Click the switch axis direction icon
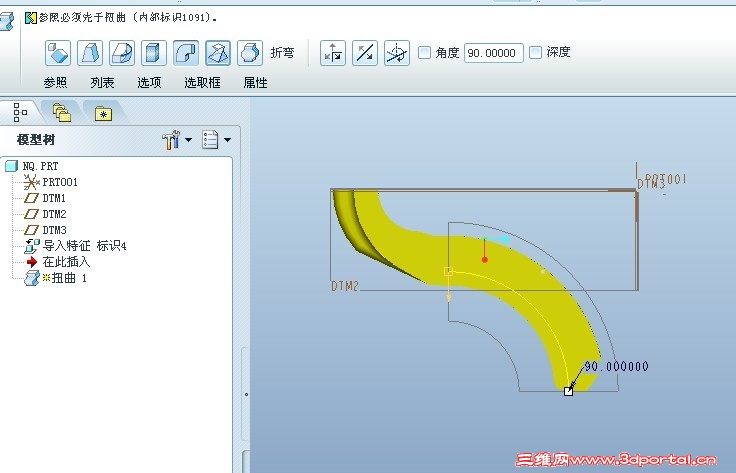This screenshot has height=473, width=736. point(333,53)
